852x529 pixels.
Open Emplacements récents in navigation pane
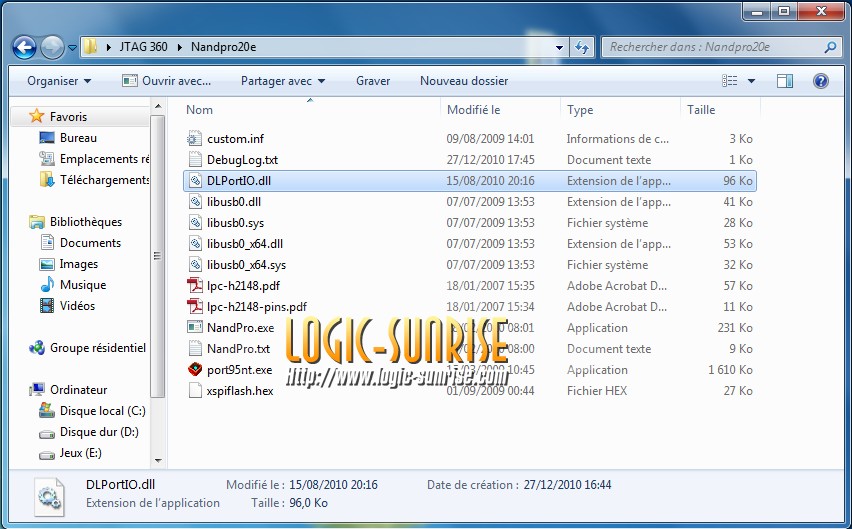(93, 159)
